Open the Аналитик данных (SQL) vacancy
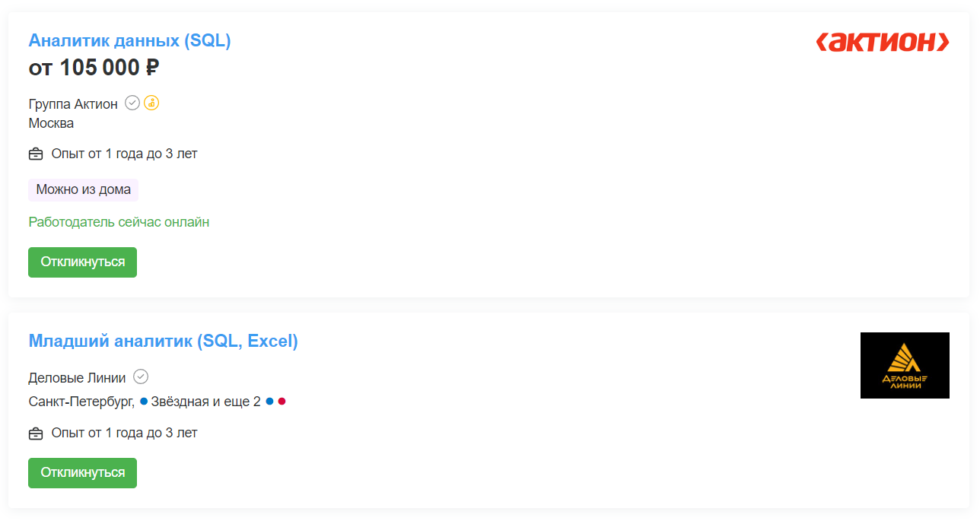980x521 pixels. [129, 41]
